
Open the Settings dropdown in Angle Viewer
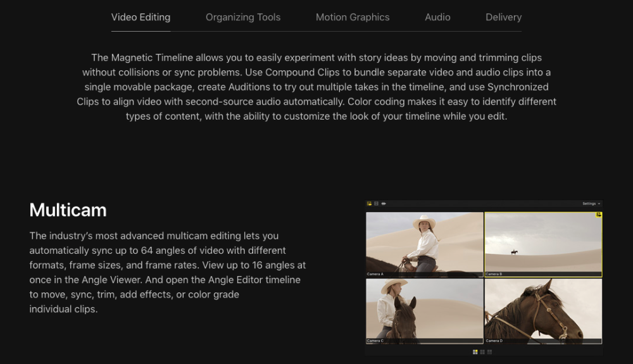(591, 204)
